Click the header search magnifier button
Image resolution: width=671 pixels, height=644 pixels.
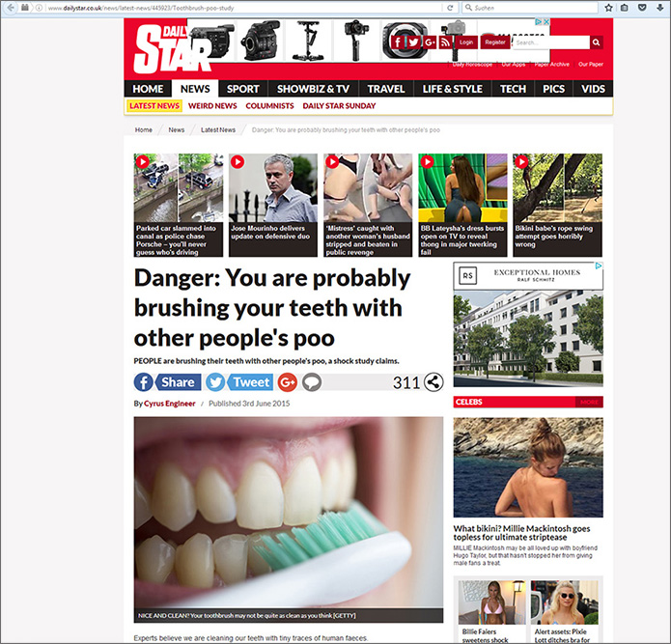pos(597,42)
